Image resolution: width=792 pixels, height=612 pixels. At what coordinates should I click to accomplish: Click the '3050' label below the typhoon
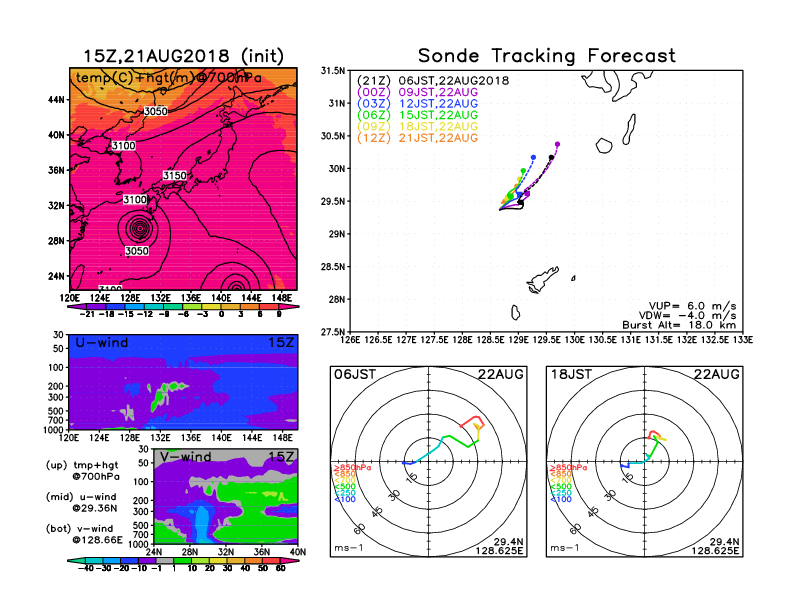pyautogui.click(x=137, y=251)
